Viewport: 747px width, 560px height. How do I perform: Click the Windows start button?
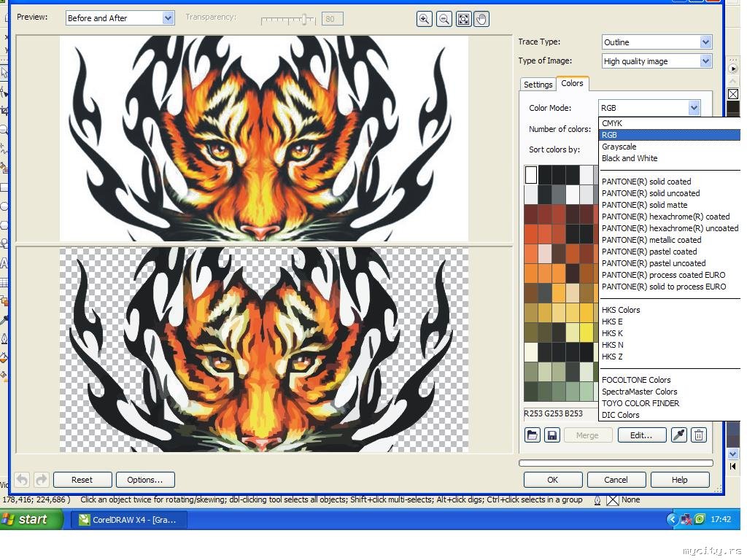click(31, 519)
